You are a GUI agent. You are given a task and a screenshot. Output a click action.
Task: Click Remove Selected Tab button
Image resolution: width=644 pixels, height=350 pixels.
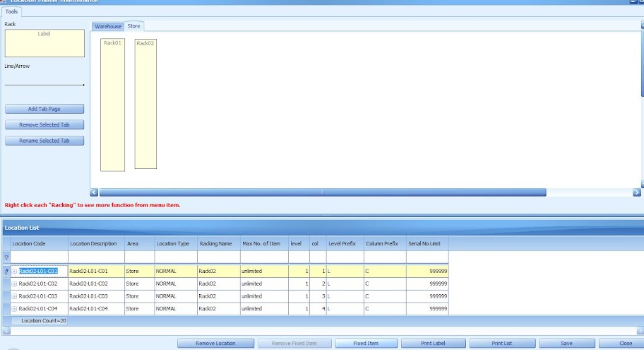(44, 124)
